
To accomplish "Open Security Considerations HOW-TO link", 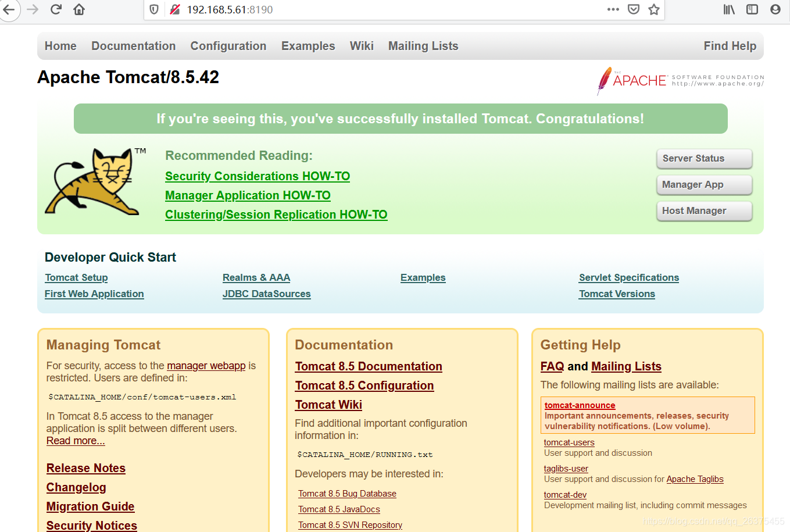I will point(258,176).
